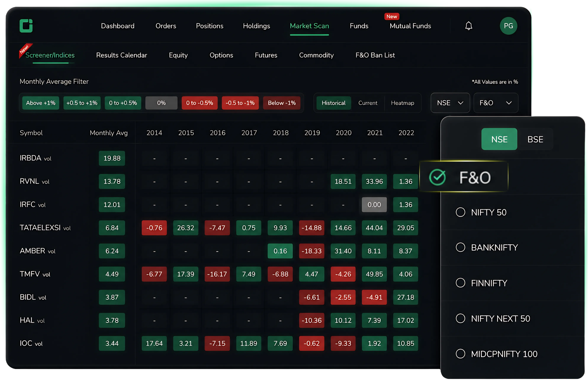The height and width of the screenshot is (387, 588).
Task: Click the 33.96 cell for RVNL
Action: coord(374,181)
